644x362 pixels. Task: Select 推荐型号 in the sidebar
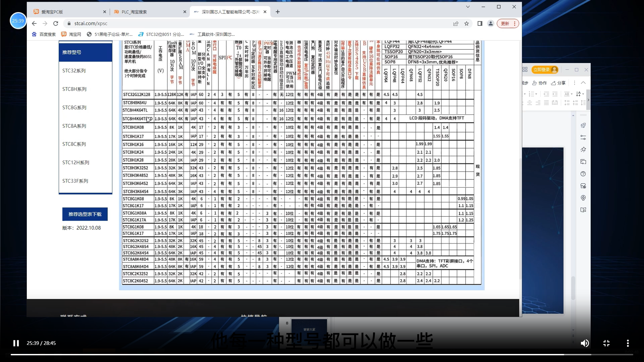86,52
